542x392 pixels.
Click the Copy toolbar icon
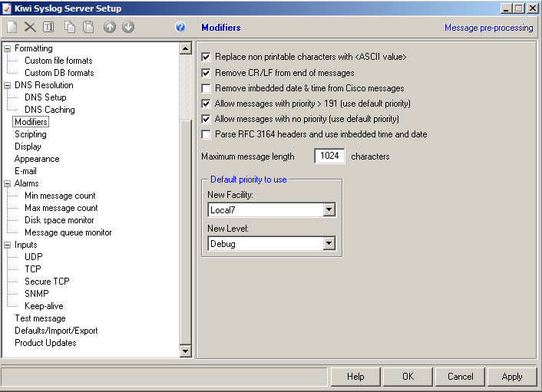70,27
